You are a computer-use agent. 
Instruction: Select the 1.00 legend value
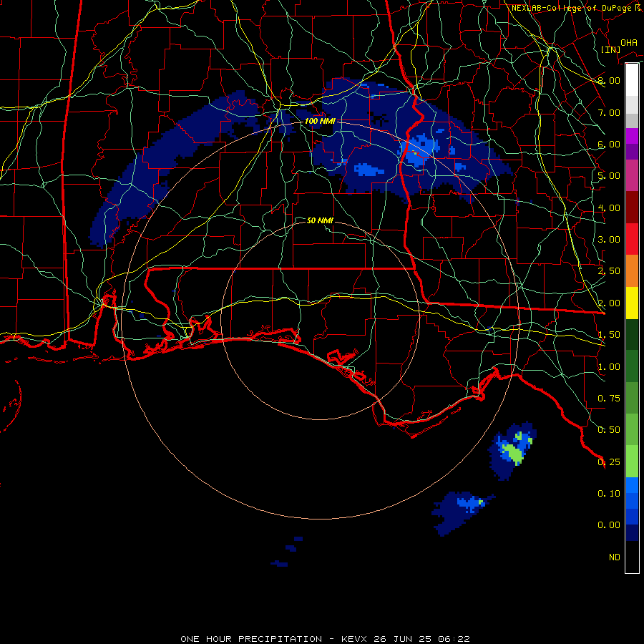[x=609, y=367]
